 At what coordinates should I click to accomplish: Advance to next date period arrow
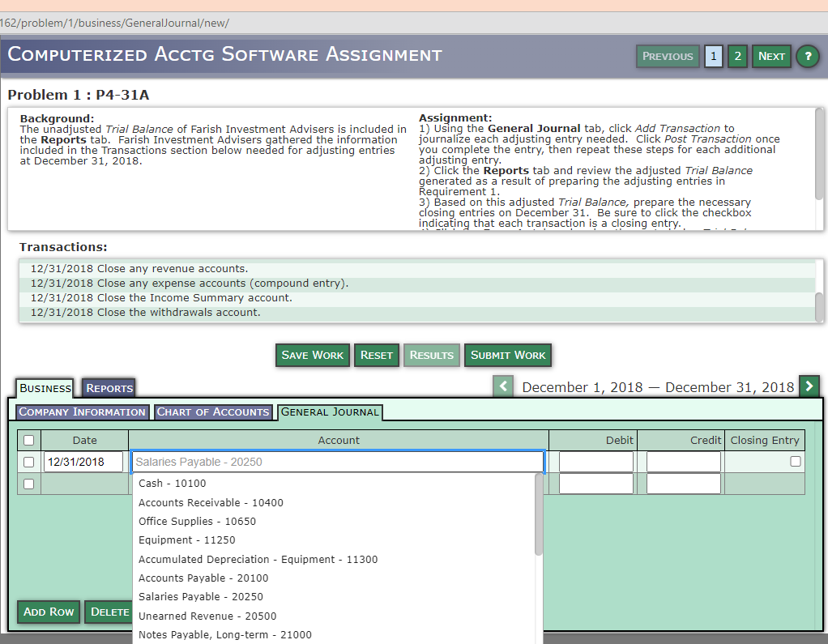point(809,386)
